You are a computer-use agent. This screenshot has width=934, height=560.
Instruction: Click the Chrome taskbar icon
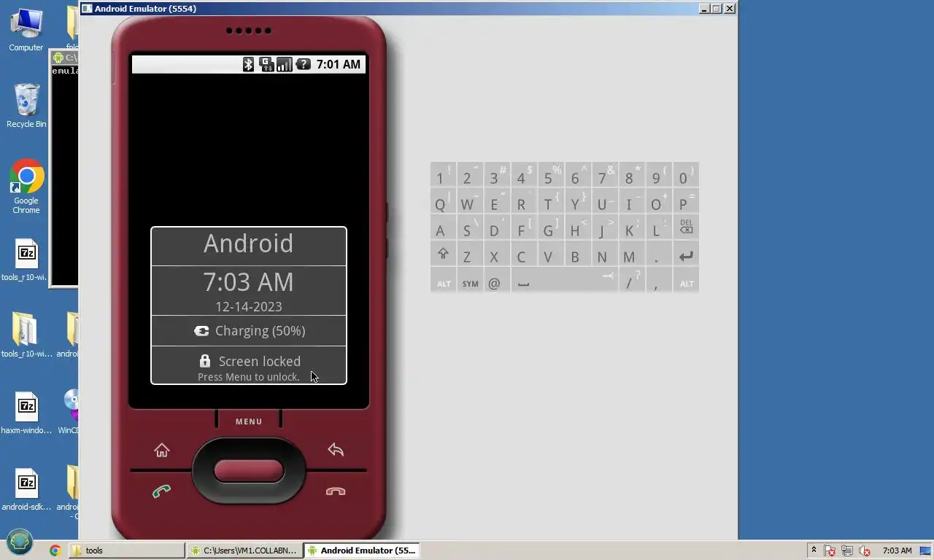[55, 551]
